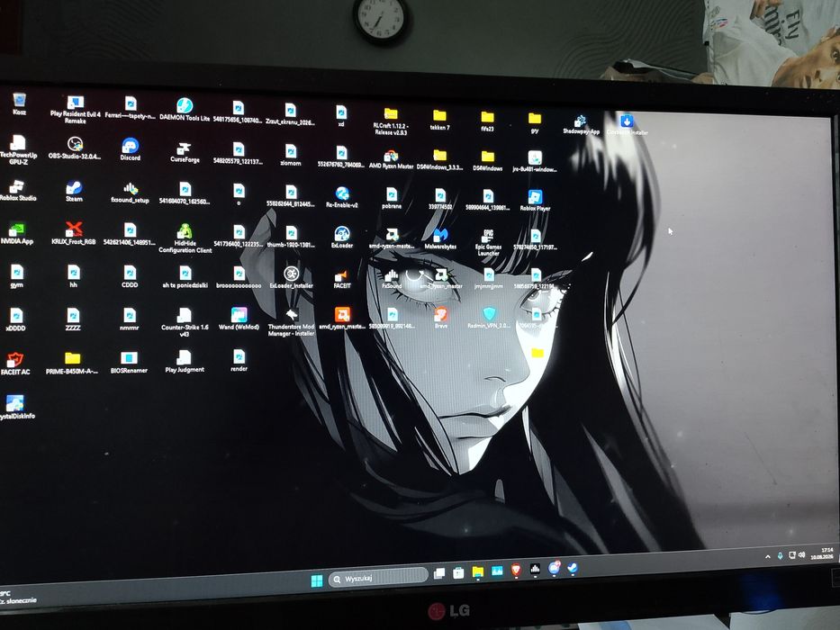Click the volume speaker tray icon

[801, 555]
